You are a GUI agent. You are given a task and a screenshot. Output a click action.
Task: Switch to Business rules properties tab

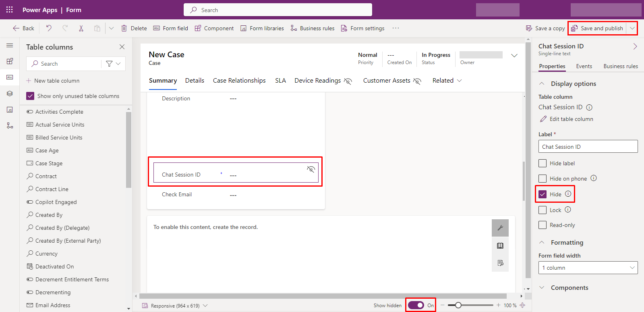621,66
